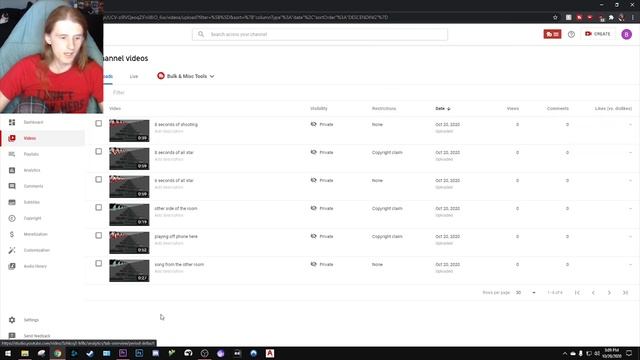Switch to the Uploads tab
This screenshot has width=640, height=360.
[108, 76]
